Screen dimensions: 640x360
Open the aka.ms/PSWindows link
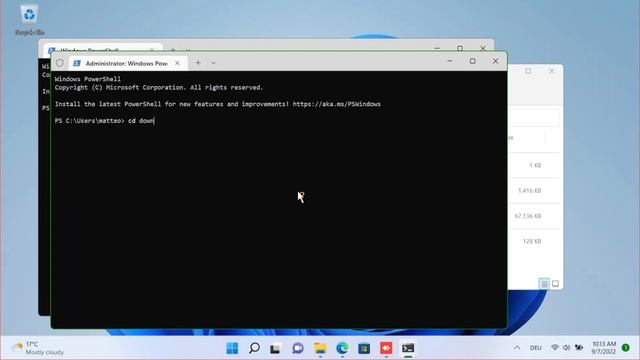click(337, 104)
